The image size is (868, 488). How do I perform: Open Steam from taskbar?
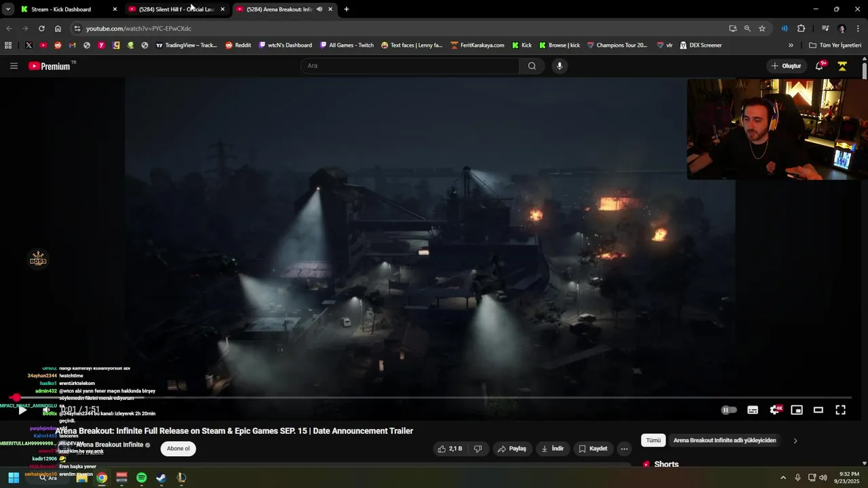coord(161,478)
